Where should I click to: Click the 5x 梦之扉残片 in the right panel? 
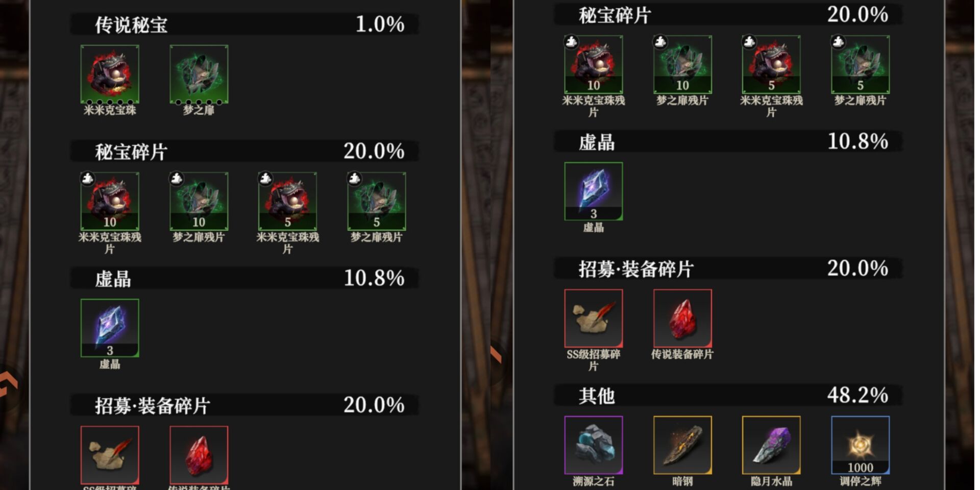(x=860, y=64)
